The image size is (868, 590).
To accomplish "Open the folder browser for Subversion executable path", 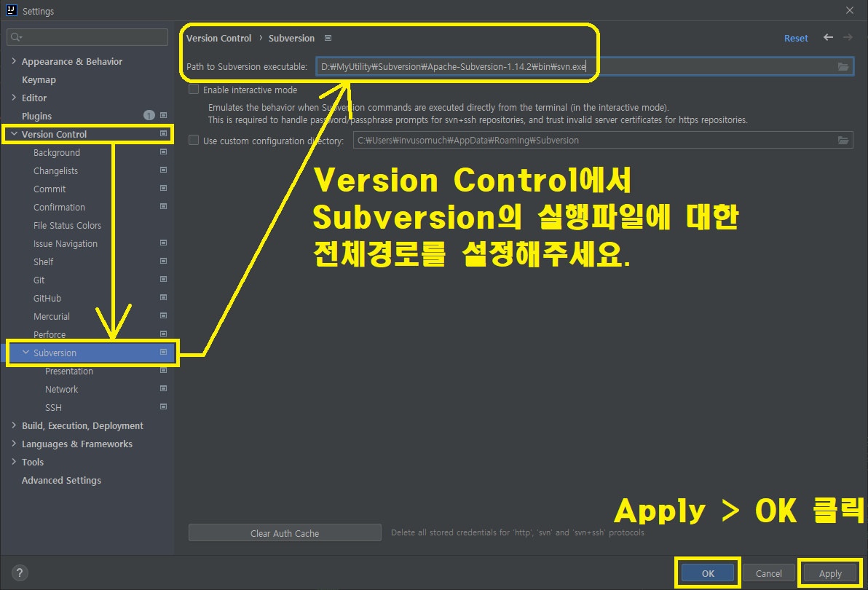I will click(x=843, y=66).
